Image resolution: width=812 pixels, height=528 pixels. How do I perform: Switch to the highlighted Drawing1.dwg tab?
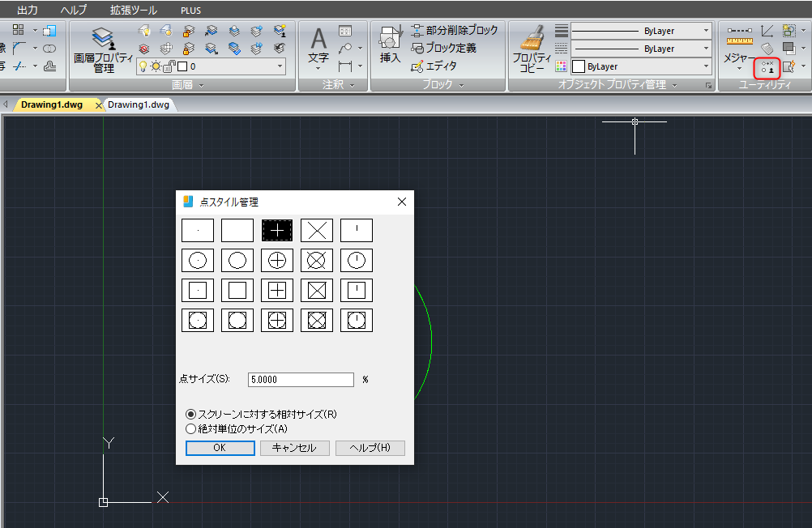click(x=52, y=104)
